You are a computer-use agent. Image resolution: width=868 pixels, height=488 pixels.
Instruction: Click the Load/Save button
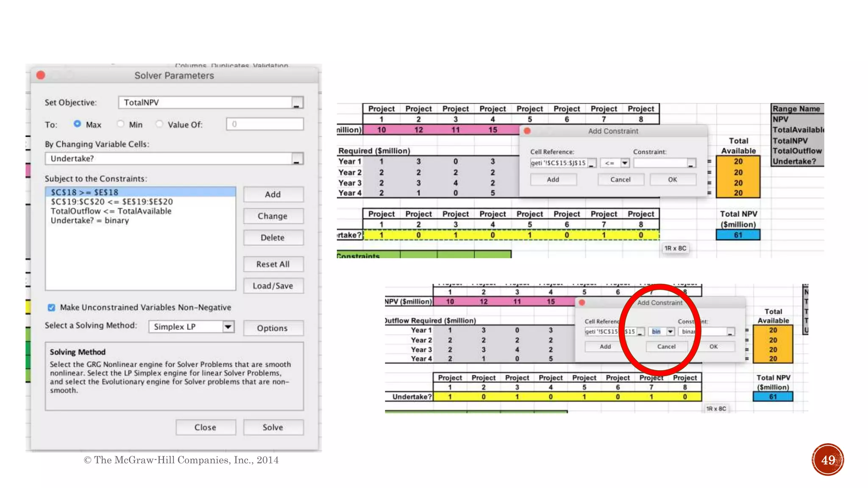click(x=273, y=286)
